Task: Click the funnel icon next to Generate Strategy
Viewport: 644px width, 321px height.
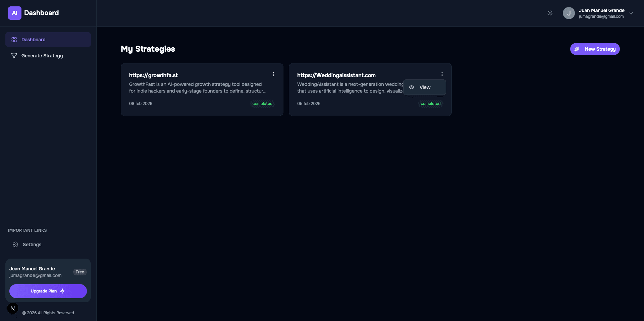Action: pos(14,56)
